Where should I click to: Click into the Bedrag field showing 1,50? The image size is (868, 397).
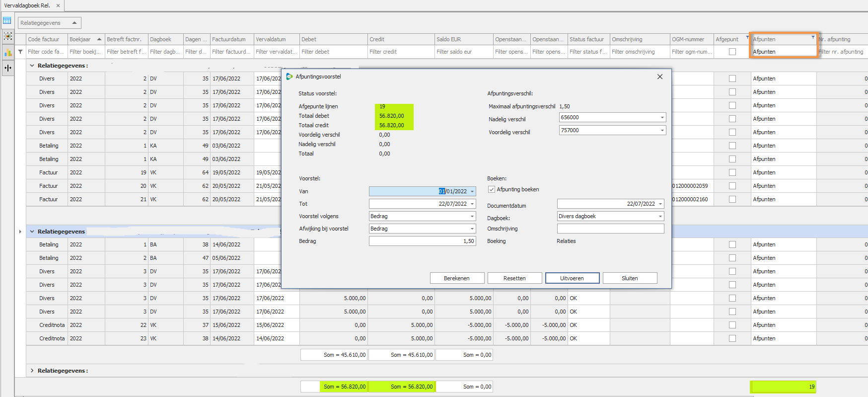click(x=422, y=241)
